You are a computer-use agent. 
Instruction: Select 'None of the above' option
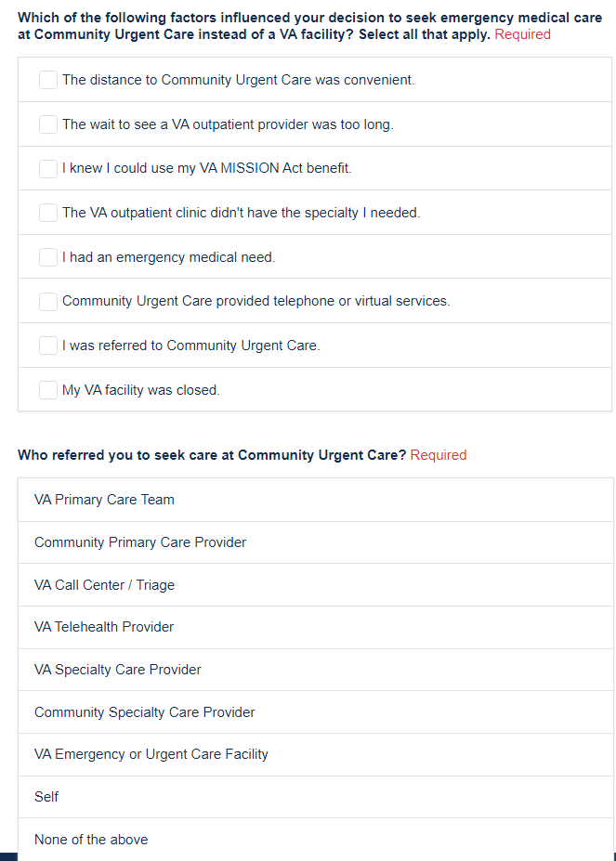[x=91, y=840]
